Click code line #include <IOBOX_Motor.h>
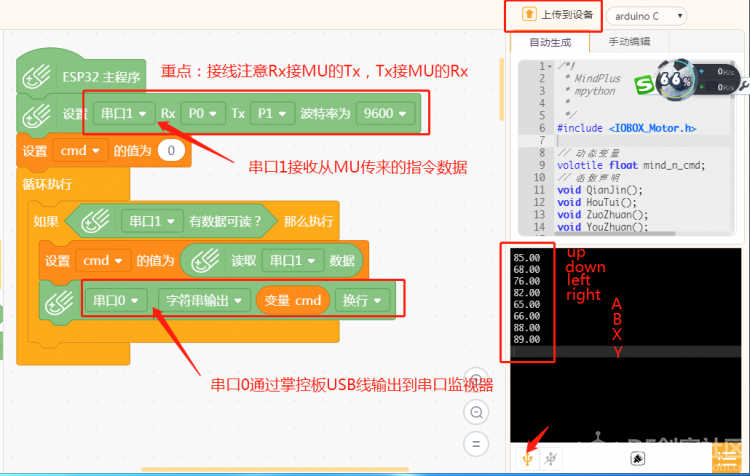750x476 pixels. pos(627,128)
